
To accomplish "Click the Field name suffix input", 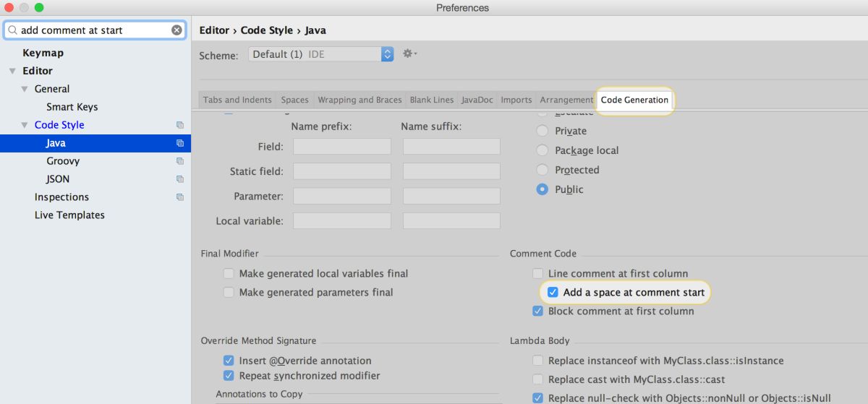I will pos(451,147).
